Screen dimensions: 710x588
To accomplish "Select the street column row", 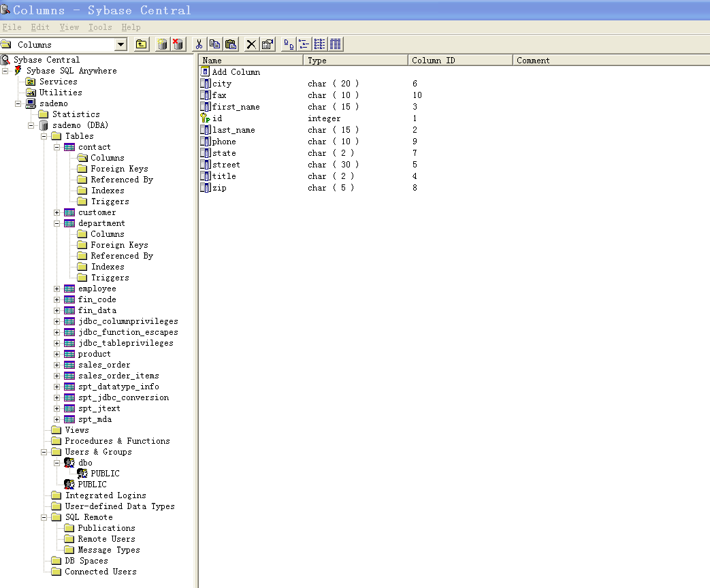I will click(x=226, y=165).
